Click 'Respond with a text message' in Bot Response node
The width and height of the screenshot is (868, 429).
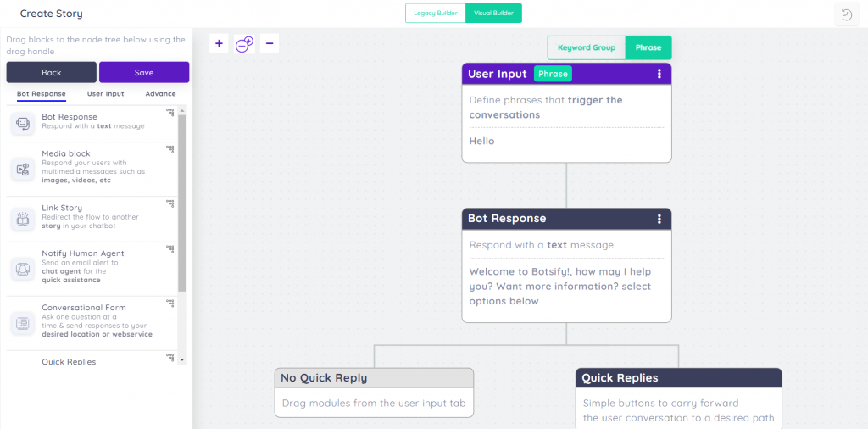click(542, 245)
